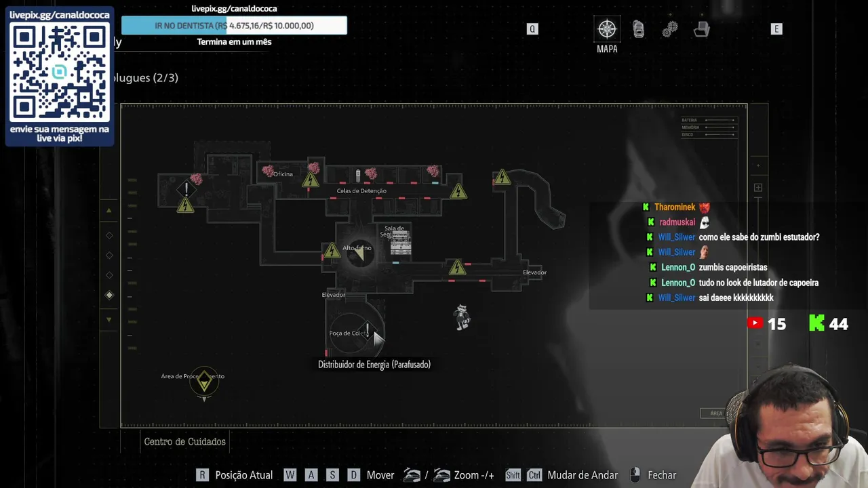The width and height of the screenshot is (868, 488).
Task: Go up one floor with the up arrow
Action: pos(109,211)
